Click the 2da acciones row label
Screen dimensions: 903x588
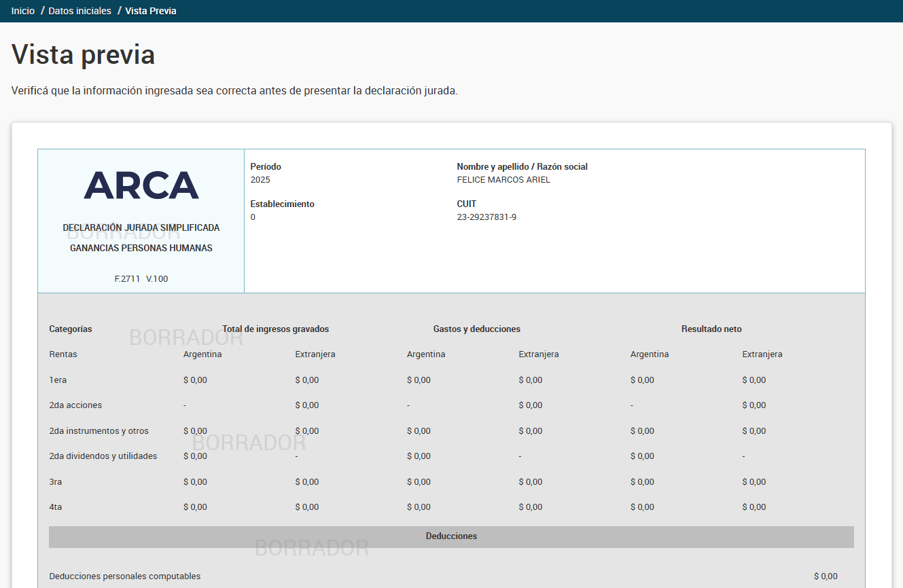75,405
